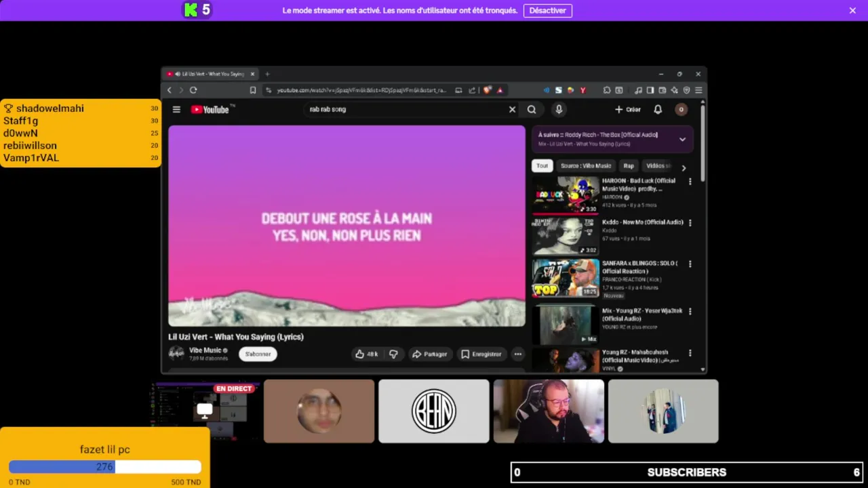Viewport: 868px width, 488px height.
Task: Click leaderboard name shadowelmahi
Action: click(x=50, y=108)
